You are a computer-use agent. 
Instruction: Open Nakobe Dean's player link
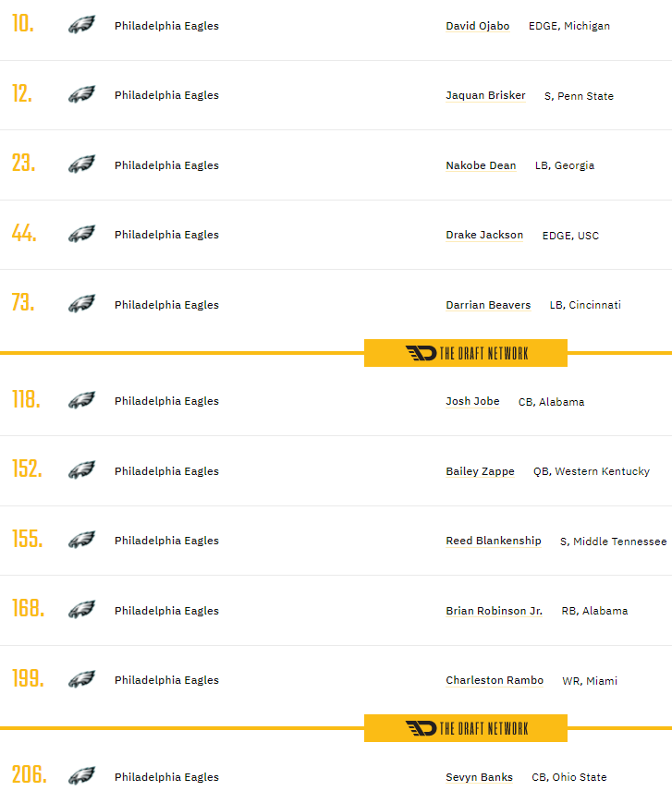481,165
